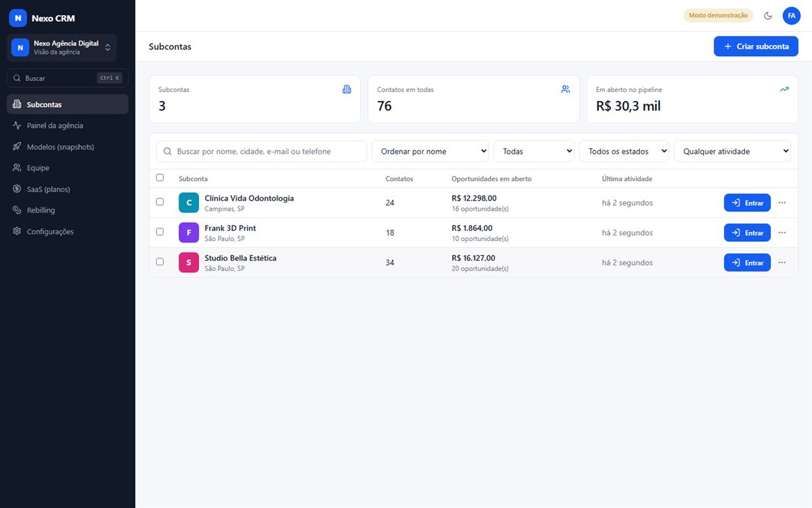Click the Studio Bella Estética name
812x508 pixels.
point(240,258)
